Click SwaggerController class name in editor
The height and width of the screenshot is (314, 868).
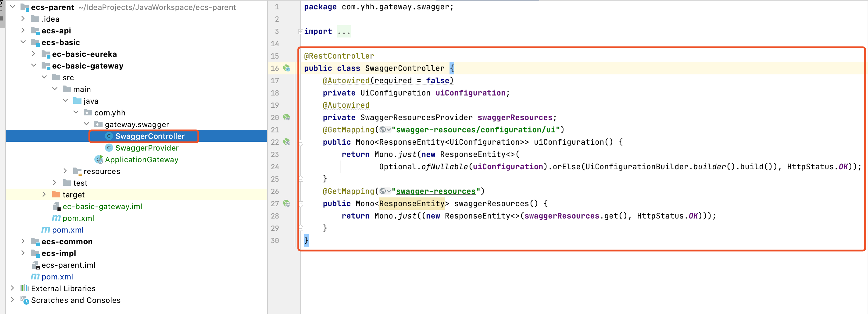pos(405,68)
